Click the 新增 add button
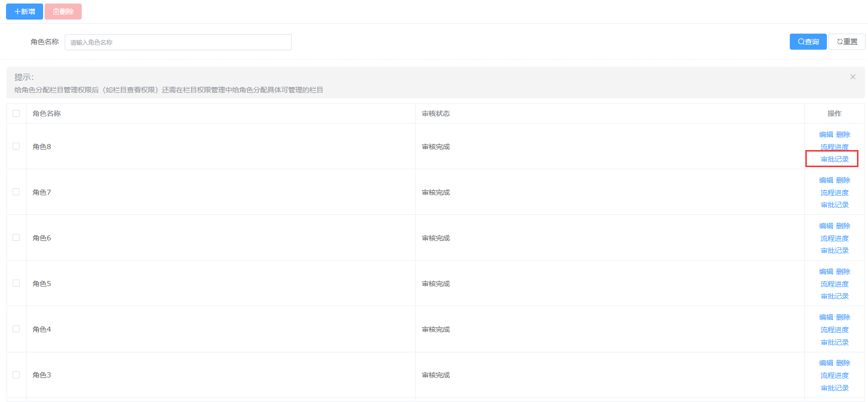The height and width of the screenshot is (402, 868). click(25, 12)
